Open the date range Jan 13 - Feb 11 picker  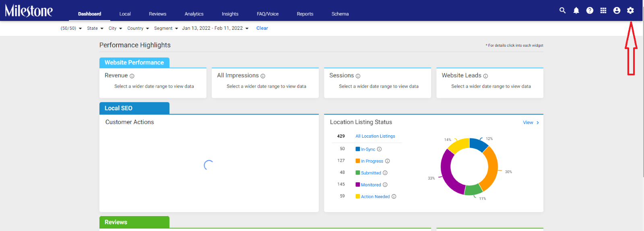[215, 28]
